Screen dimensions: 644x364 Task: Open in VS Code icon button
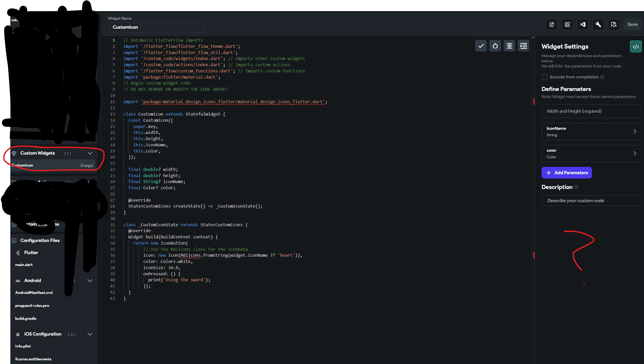pos(583,25)
